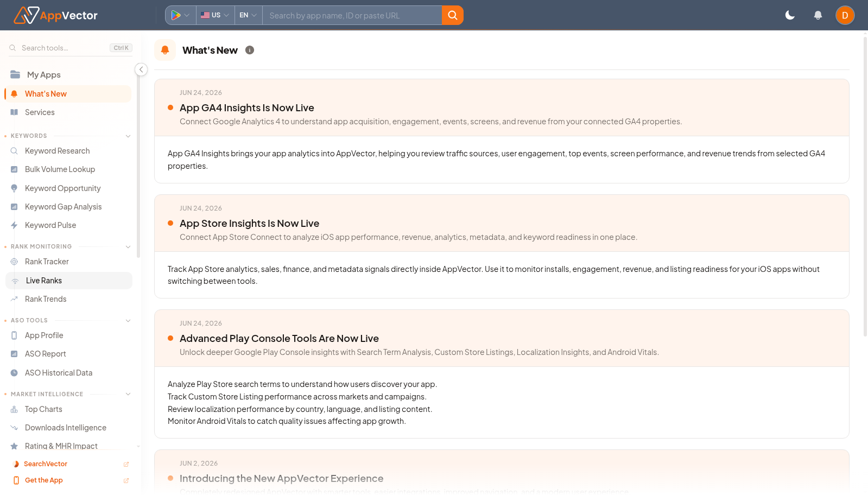Toggle dark mode with the moon icon
This screenshot has height=495, width=868.
(x=790, y=15)
